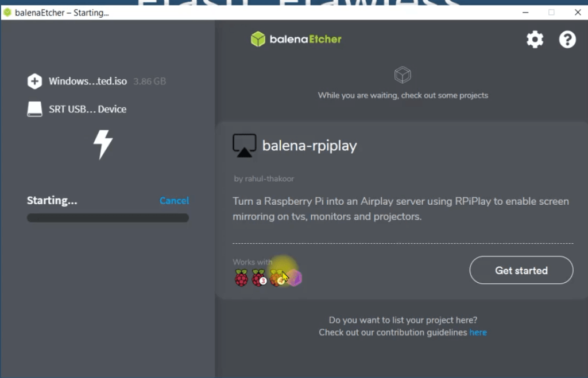This screenshot has width=588, height=378.
Task: Click the project description paragraph
Action: tap(401, 209)
